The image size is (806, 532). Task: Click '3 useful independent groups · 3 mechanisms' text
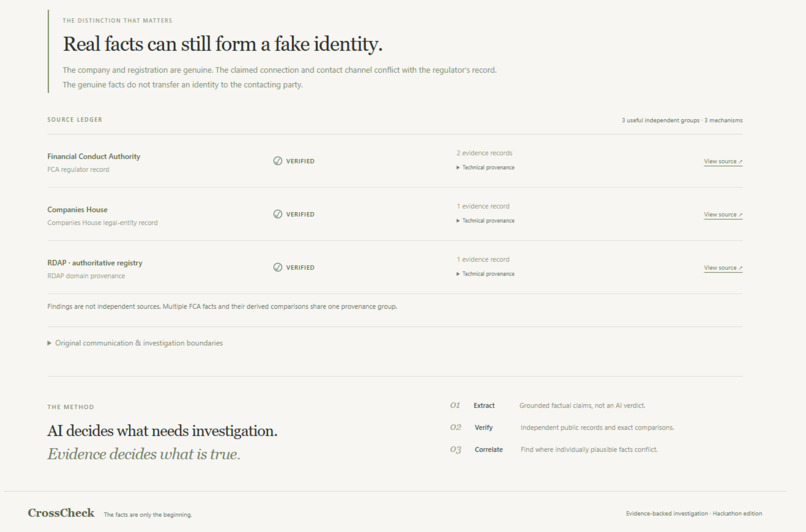click(682, 120)
